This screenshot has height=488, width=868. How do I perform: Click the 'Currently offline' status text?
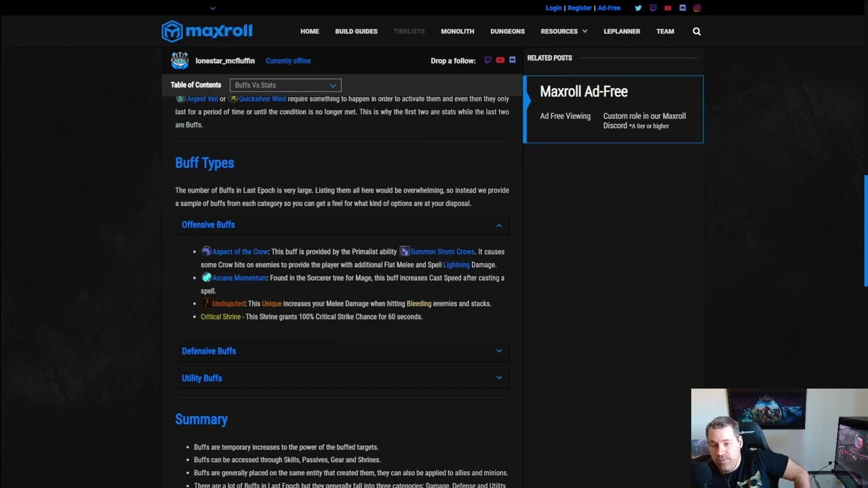pyautogui.click(x=288, y=61)
